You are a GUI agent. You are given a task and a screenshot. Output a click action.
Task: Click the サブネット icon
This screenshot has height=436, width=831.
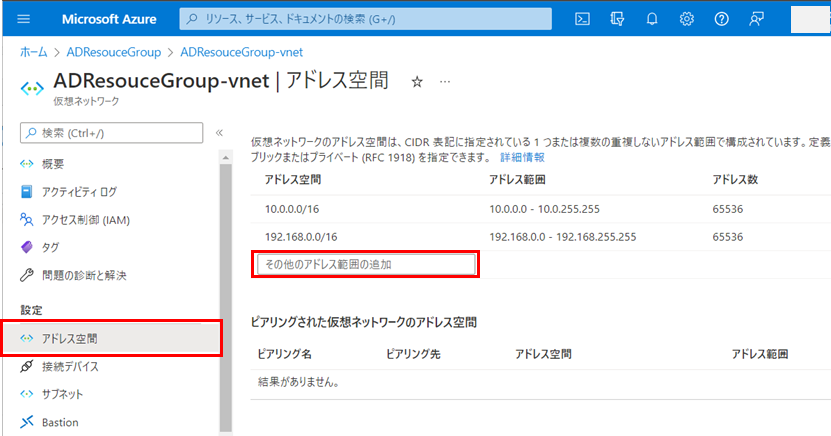(x=26, y=394)
